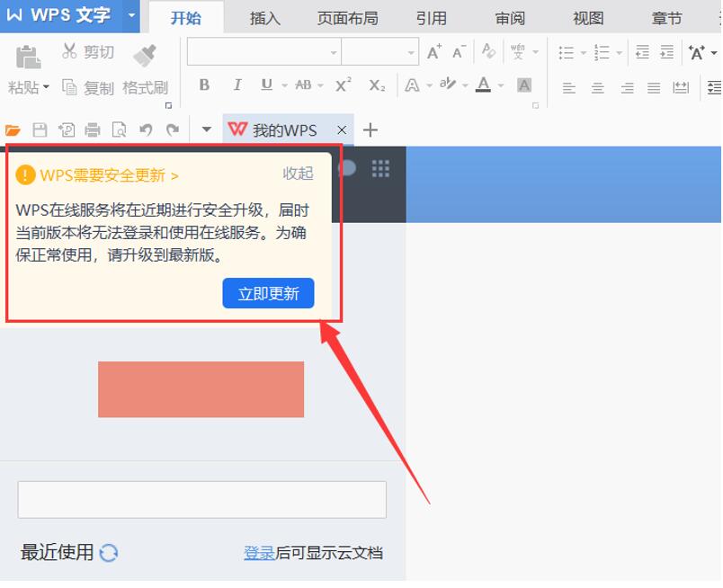Copy selection with 复制
The image size is (723, 588).
tap(87, 87)
